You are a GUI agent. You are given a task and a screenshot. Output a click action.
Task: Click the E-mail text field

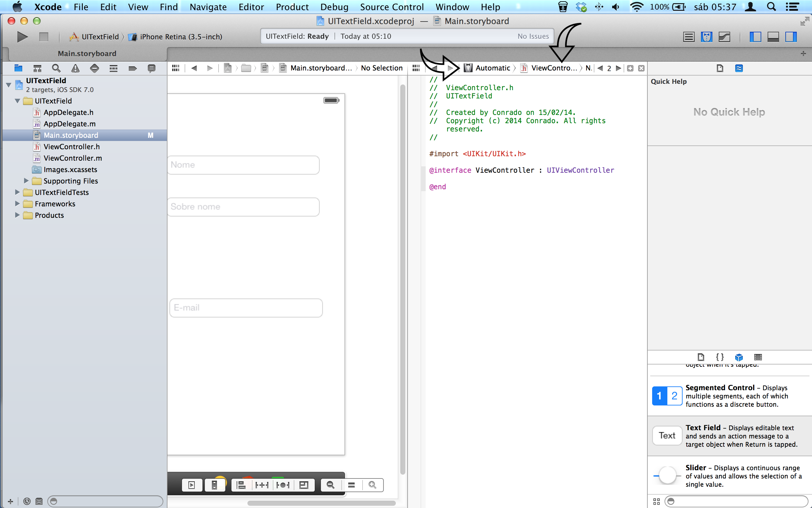pyautogui.click(x=246, y=308)
